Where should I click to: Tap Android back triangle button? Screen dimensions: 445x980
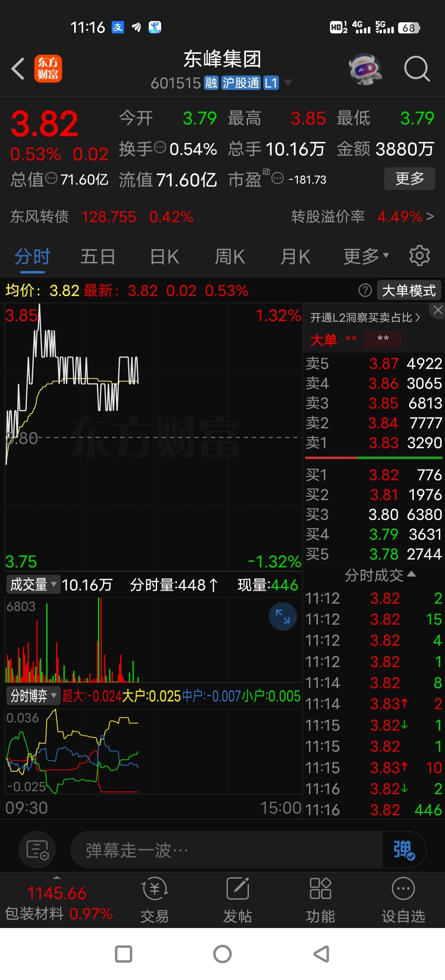[321, 954]
